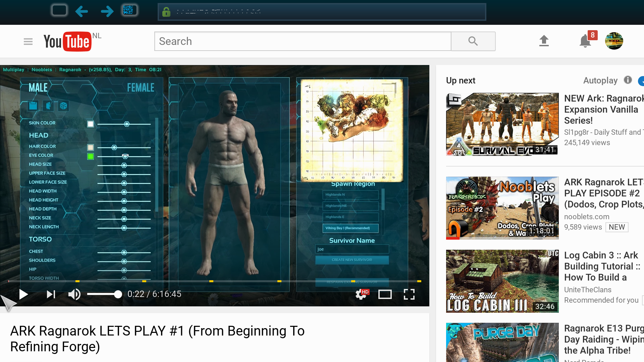Toggle the Autoplay switch

[641, 81]
